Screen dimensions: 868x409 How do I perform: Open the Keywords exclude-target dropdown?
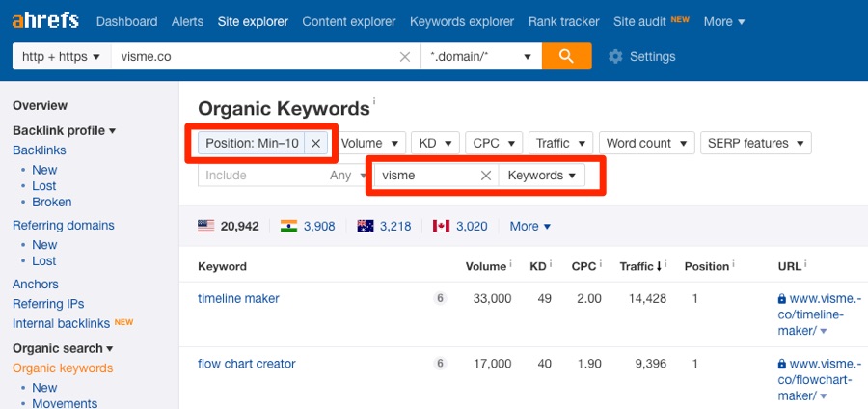click(x=541, y=176)
